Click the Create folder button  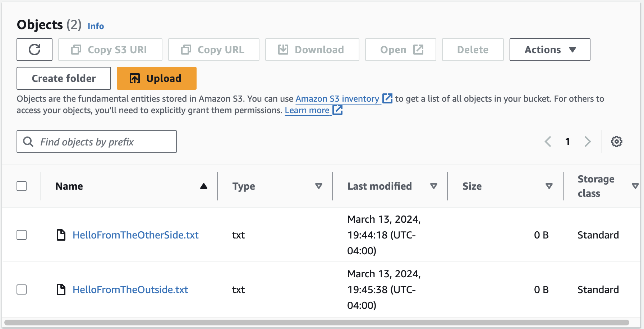(63, 78)
